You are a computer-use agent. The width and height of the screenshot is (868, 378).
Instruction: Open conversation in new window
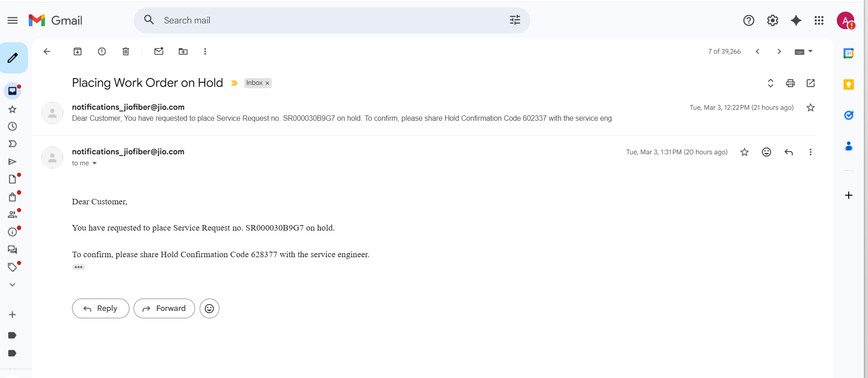pos(811,83)
